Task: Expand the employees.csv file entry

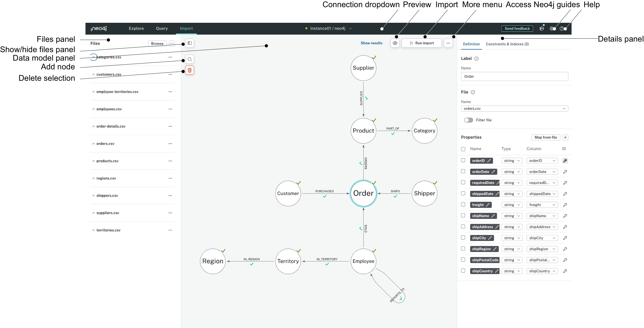Action: pyautogui.click(x=93, y=109)
